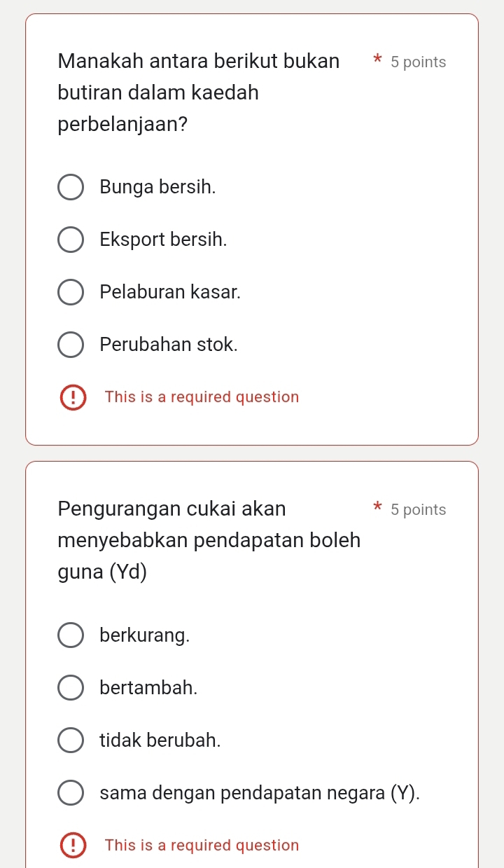Screen dimensions: 504x868
Task: Select the "bertambah." radio button
Action: point(70,688)
